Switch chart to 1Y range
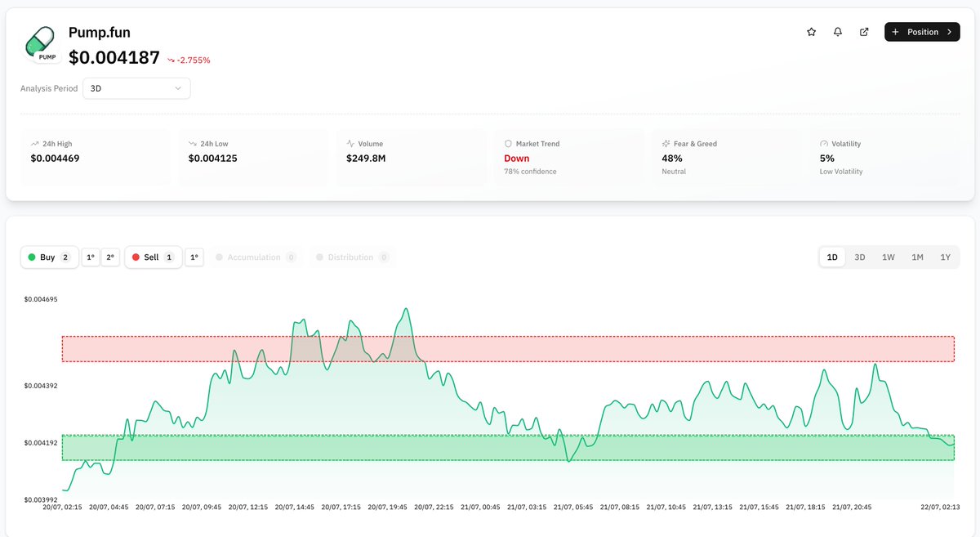The image size is (980, 537). click(946, 257)
